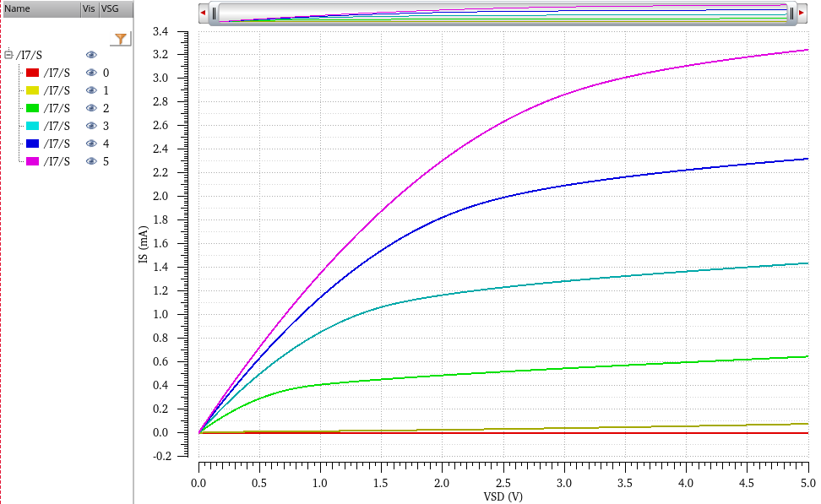
Task: Toggle visibility of the VSG 2 trace
Action: click(90, 107)
